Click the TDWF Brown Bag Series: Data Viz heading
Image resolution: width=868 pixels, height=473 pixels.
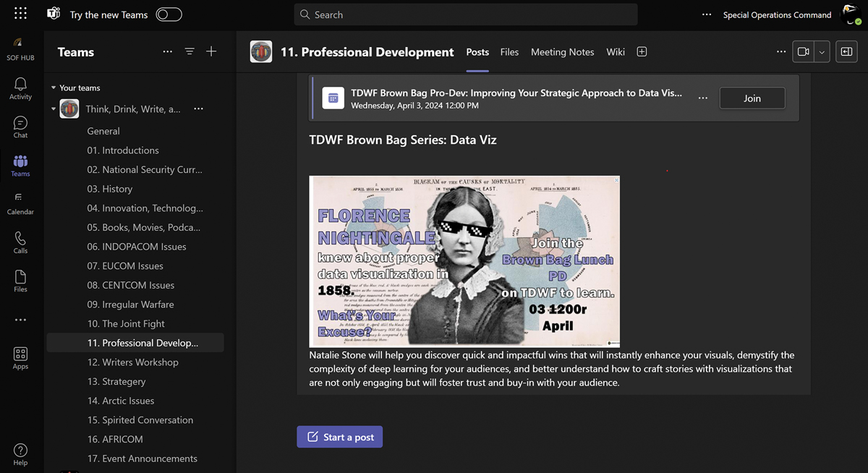(x=403, y=140)
